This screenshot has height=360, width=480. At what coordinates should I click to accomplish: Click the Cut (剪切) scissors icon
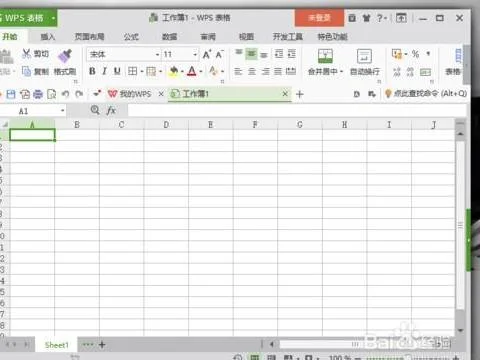(x=26, y=54)
